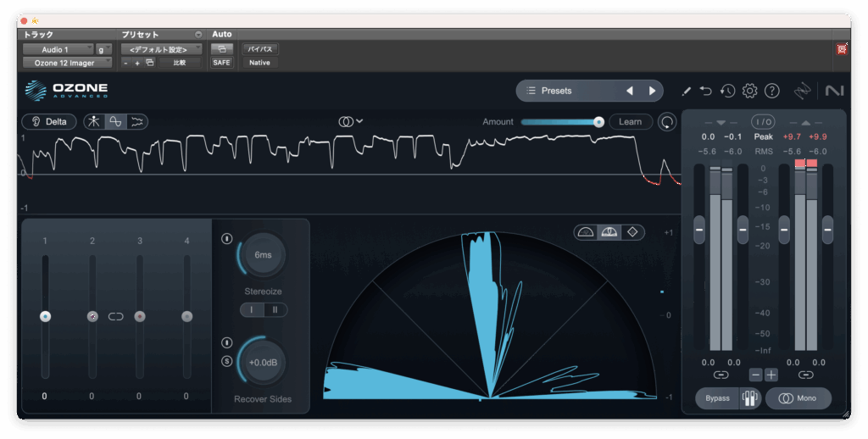Open the Ozone 12 Imager plugin dropdown
868x439 pixels.
point(67,63)
